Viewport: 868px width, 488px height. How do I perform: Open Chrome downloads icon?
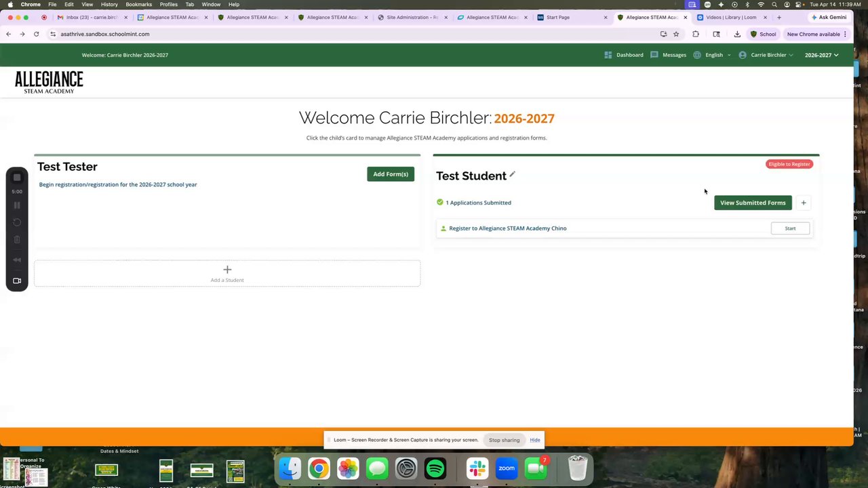pos(737,34)
